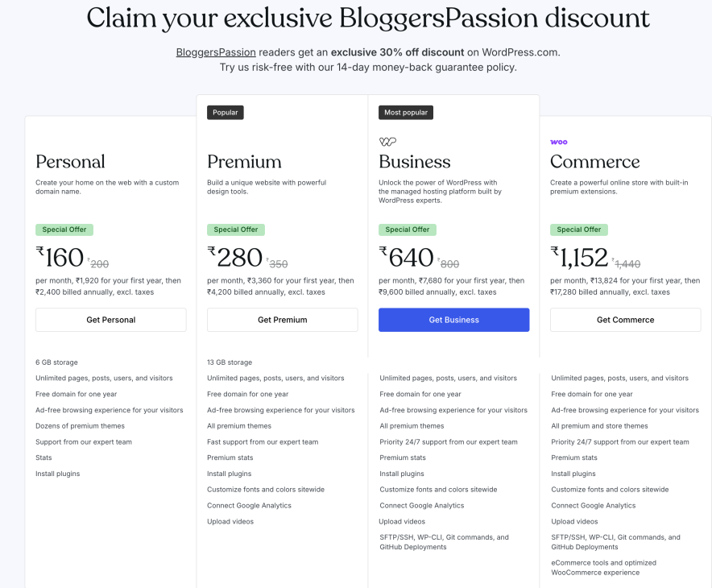This screenshot has width=712, height=588.
Task: Select the Premium plan heading
Action: (x=246, y=162)
